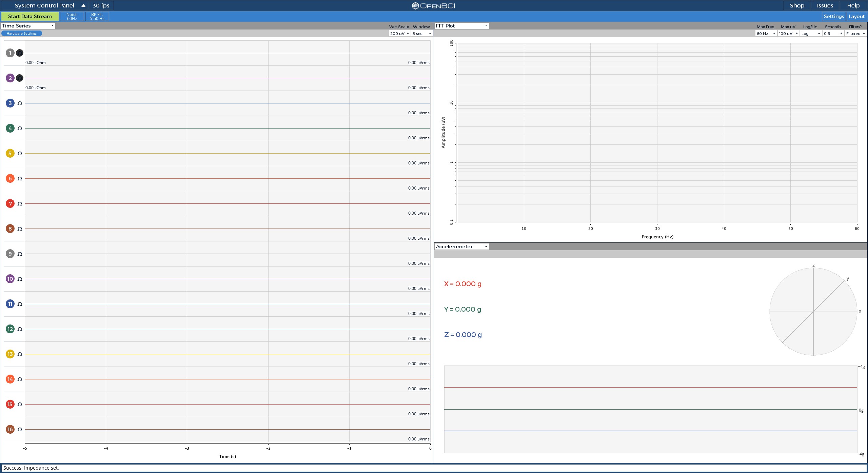The width and height of the screenshot is (868, 473).
Task: Open the FFT Plot widget dropdown
Action: tap(462, 26)
